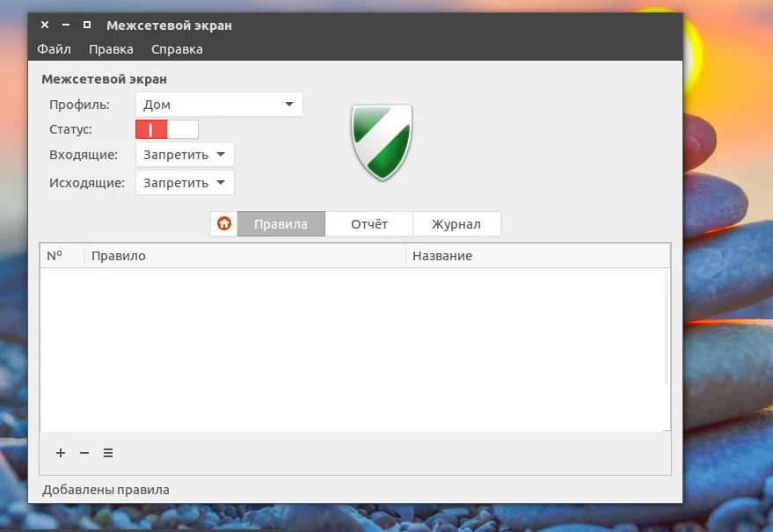This screenshot has width=773, height=532.
Task: Switch to the Журнал tab
Action: pos(456,224)
